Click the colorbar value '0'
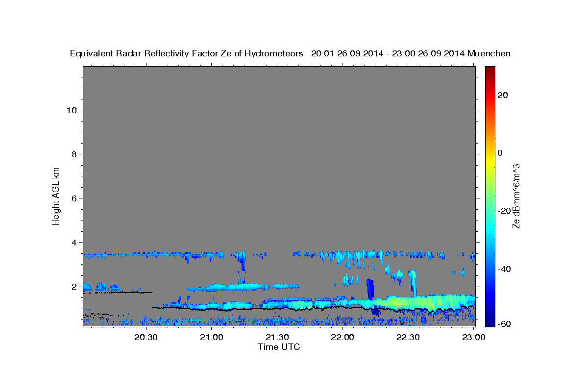The width and height of the screenshot is (588, 392). (x=500, y=153)
